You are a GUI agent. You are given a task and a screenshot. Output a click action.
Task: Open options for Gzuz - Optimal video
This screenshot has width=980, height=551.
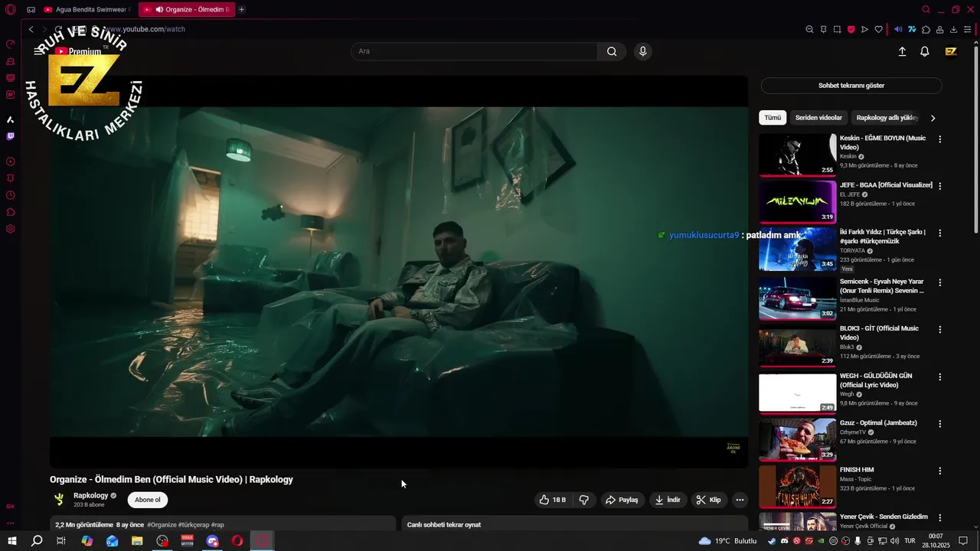coord(940,423)
